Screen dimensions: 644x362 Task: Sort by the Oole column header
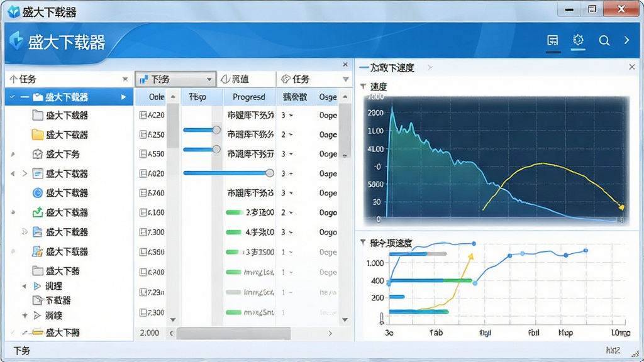pyautogui.click(x=157, y=97)
